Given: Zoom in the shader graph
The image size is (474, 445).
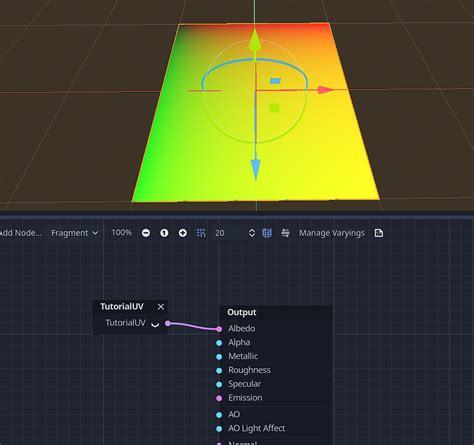Looking at the screenshot, I should pyautogui.click(x=182, y=233).
